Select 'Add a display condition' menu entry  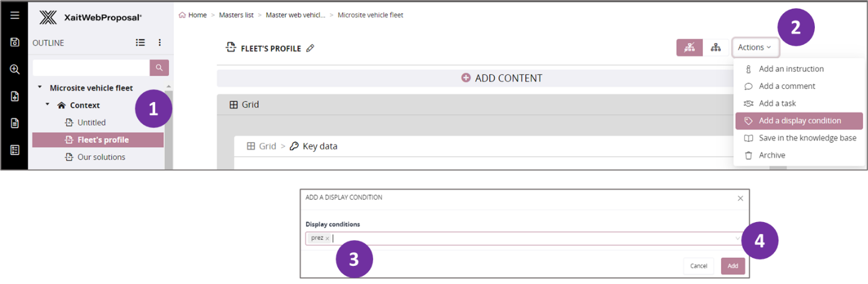(799, 121)
